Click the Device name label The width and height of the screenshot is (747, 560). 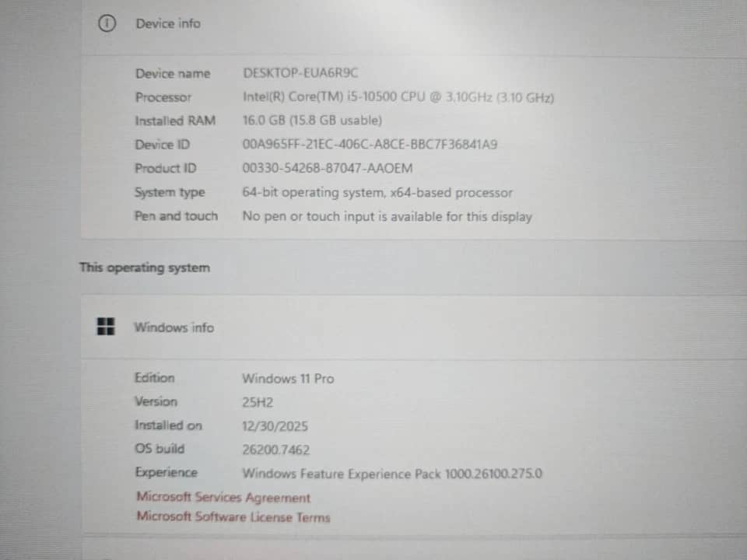[x=173, y=73]
